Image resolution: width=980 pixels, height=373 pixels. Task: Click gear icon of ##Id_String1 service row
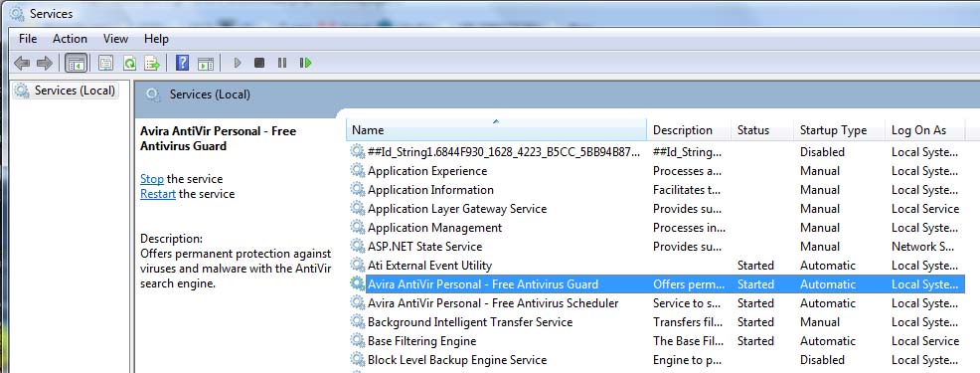358,151
